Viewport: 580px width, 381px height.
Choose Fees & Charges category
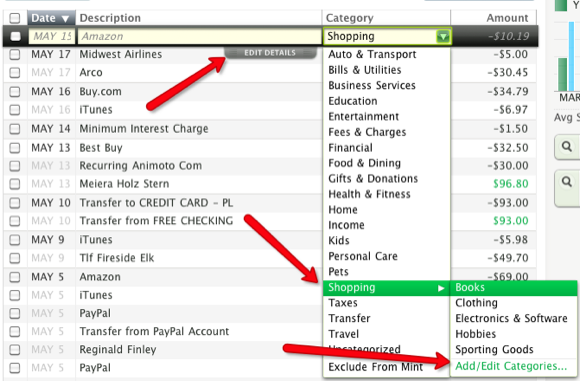tap(367, 132)
